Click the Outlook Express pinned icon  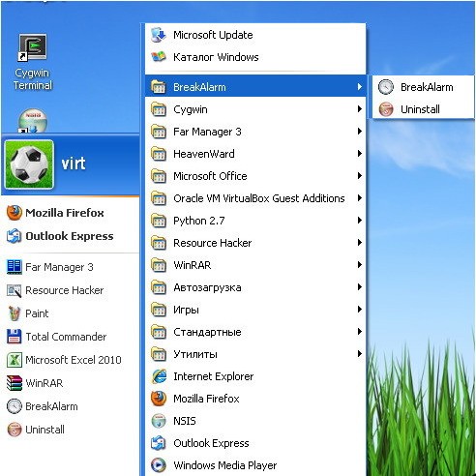[x=14, y=236]
